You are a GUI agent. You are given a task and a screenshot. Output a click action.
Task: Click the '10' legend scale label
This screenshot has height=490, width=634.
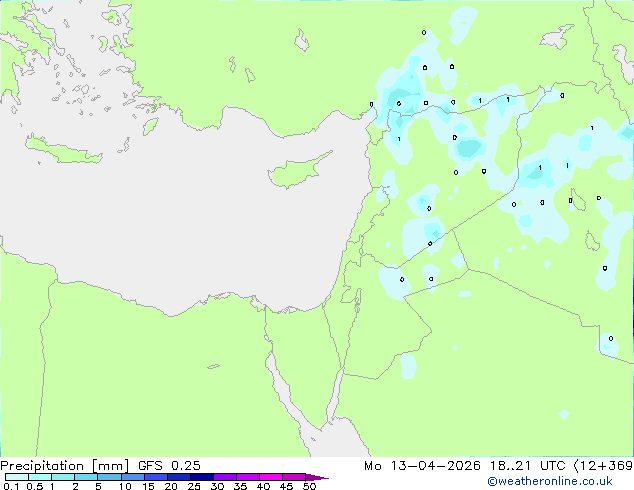[125, 486]
